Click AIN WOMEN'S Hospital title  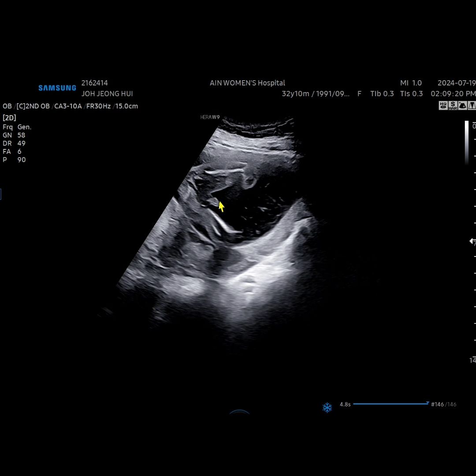point(247,83)
